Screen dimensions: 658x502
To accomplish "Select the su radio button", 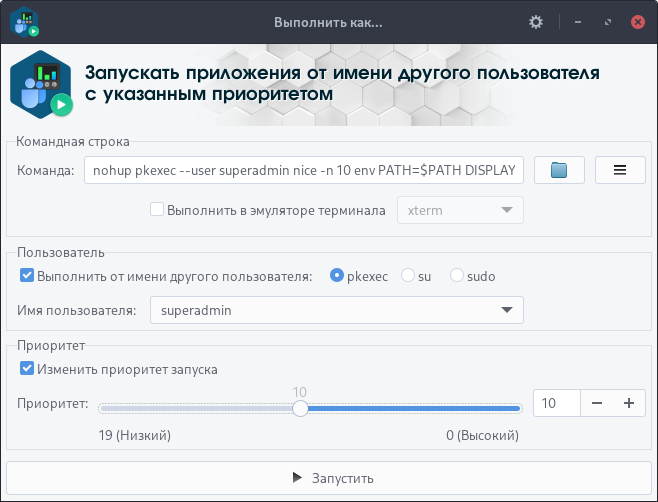I will [408, 275].
